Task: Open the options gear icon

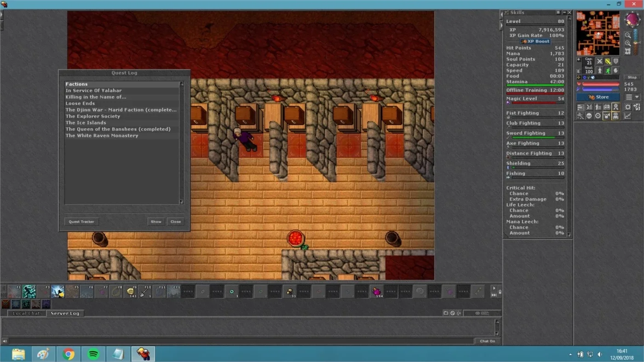Action: pos(627,107)
